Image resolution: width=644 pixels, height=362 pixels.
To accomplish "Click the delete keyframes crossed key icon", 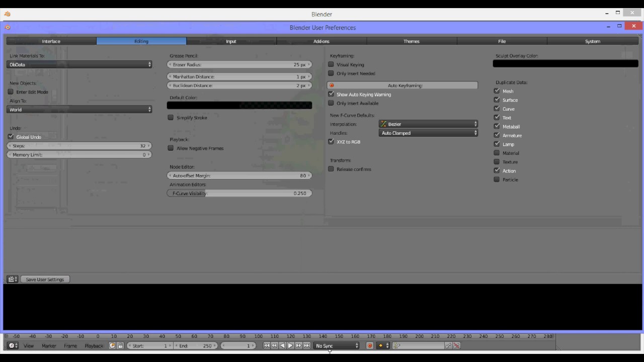I will click(x=457, y=346).
